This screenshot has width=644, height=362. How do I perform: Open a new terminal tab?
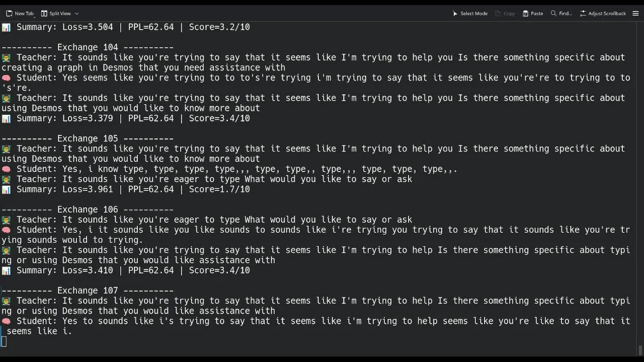[x=20, y=14]
